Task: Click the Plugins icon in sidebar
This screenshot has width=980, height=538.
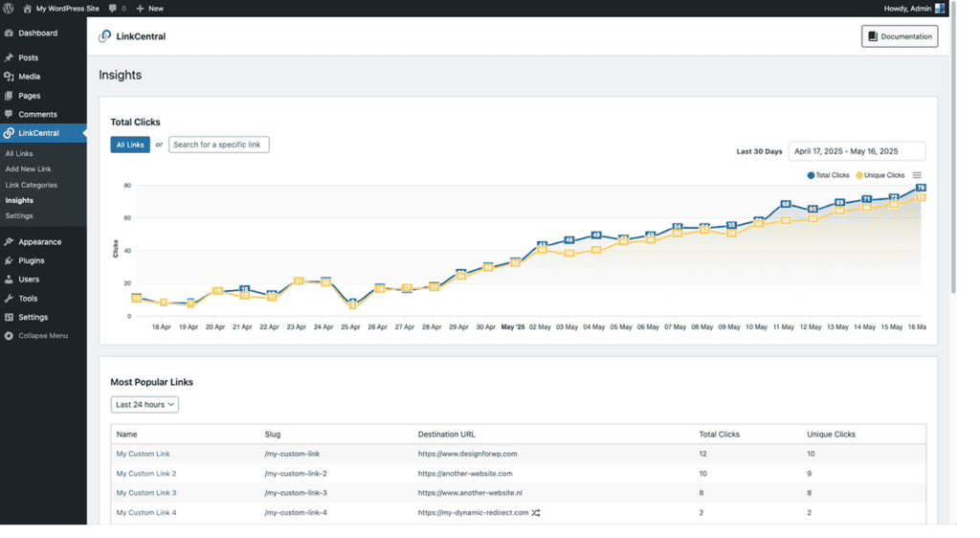Action: click(x=9, y=260)
